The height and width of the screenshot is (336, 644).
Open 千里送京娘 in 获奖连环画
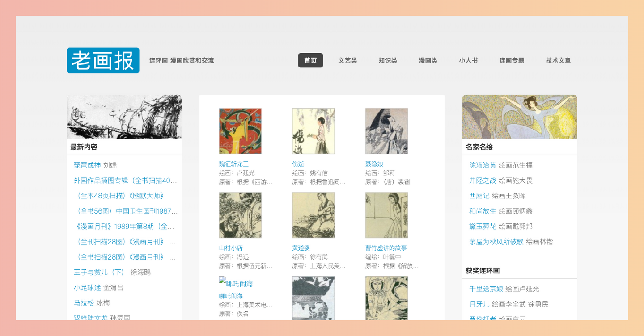coord(486,289)
